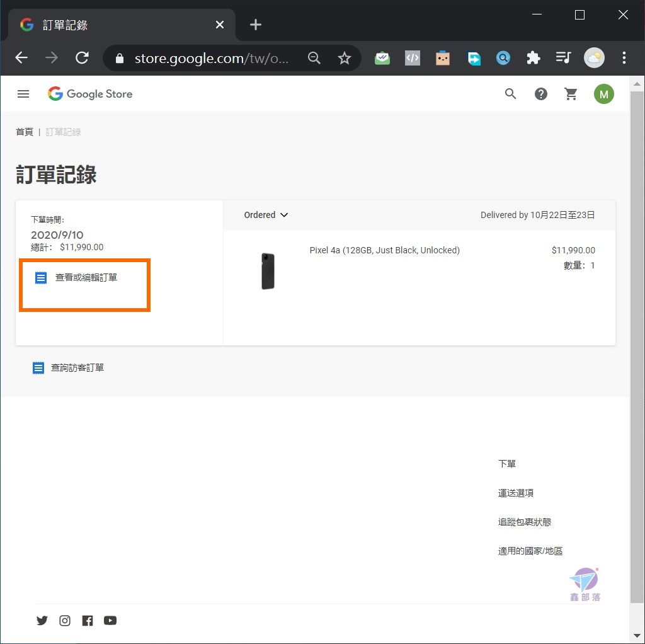
Task: Click the browser forward arrow
Action: coord(52,57)
